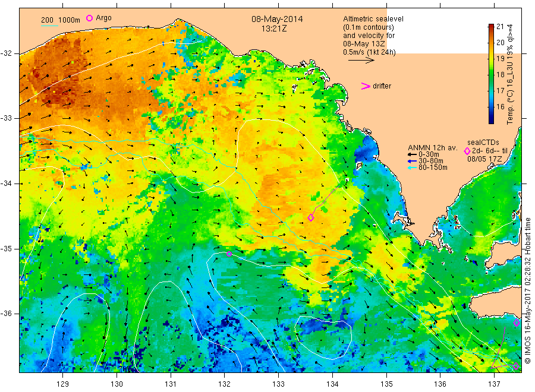Click the '08/05 17Z' legend text
Viewport: 535px width, 392px height.
484,159
